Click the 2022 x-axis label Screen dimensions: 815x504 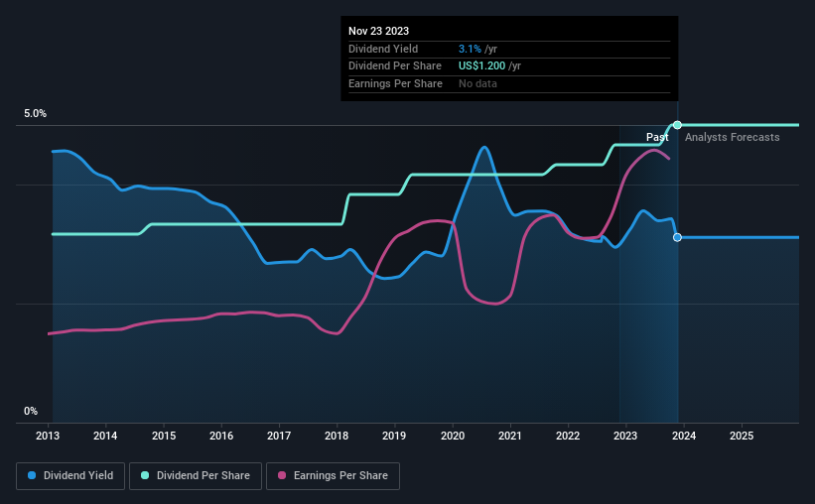coord(568,436)
